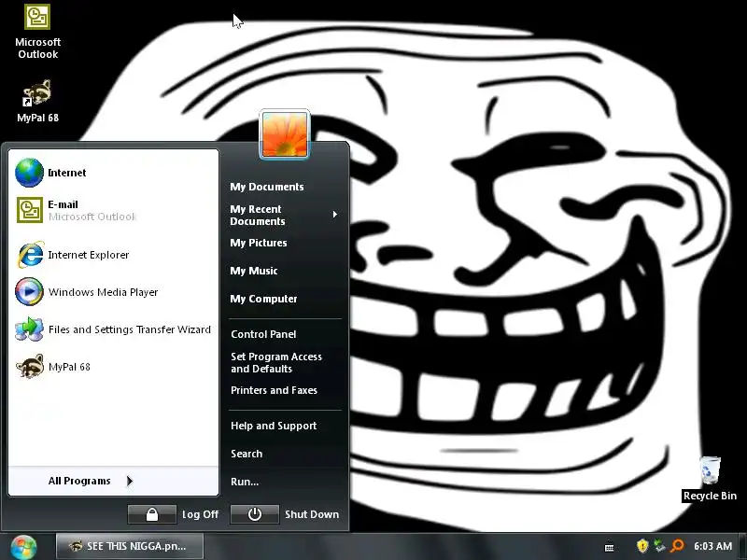747x560 pixels.
Task: Click the Shut Down power button
Action: pos(254,514)
